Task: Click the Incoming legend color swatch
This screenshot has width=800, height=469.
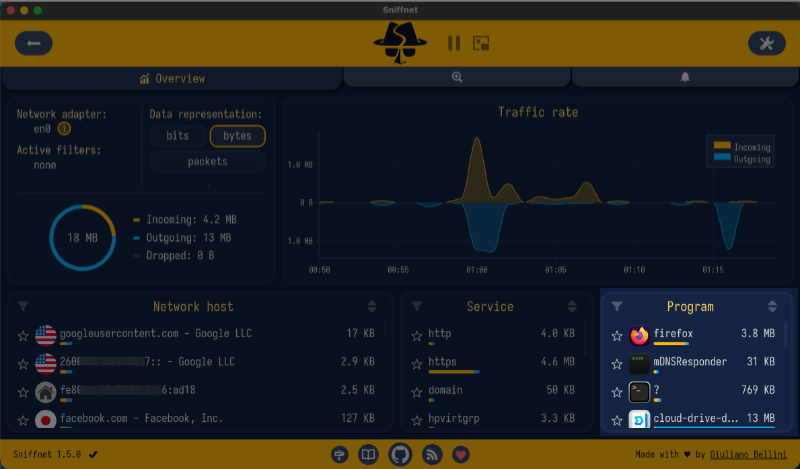Action: pos(722,145)
